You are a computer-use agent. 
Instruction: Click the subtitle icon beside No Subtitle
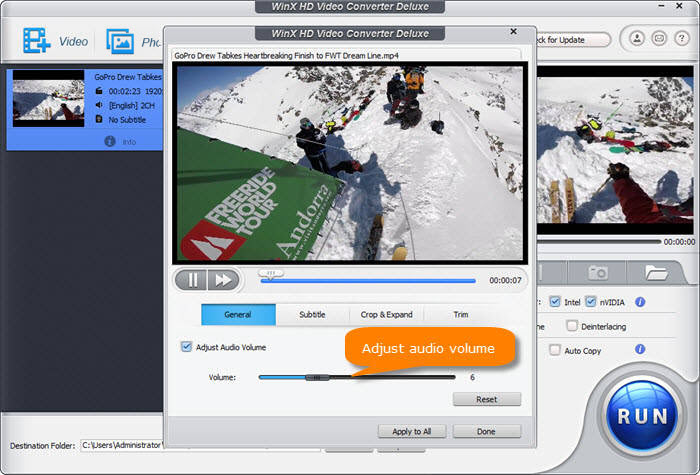pos(99,119)
